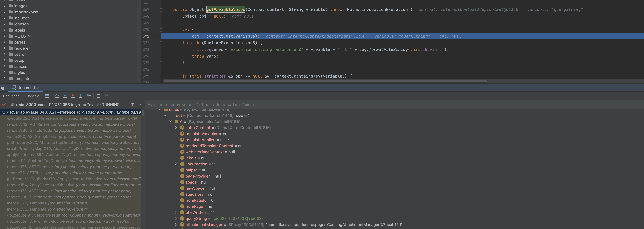This screenshot has width=644, height=229.
Task: Click the Unnamed run configuration icon
Action: [13, 88]
